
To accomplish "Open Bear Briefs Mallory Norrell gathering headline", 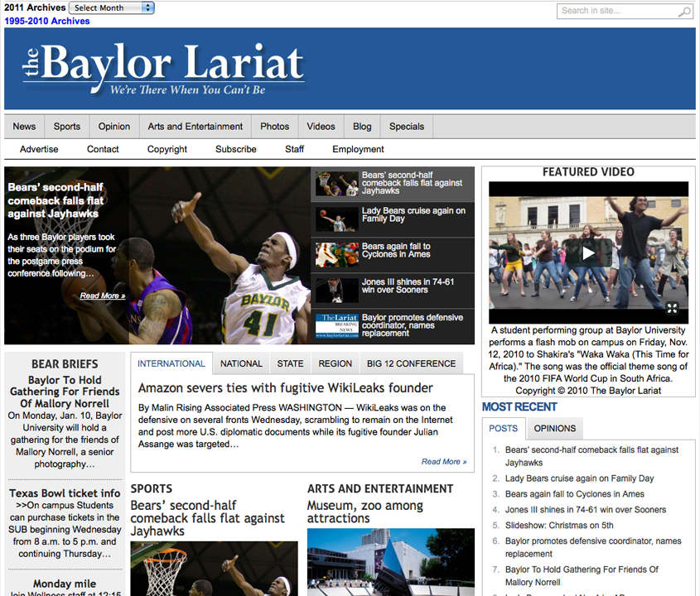I will (x=65, y=392).
